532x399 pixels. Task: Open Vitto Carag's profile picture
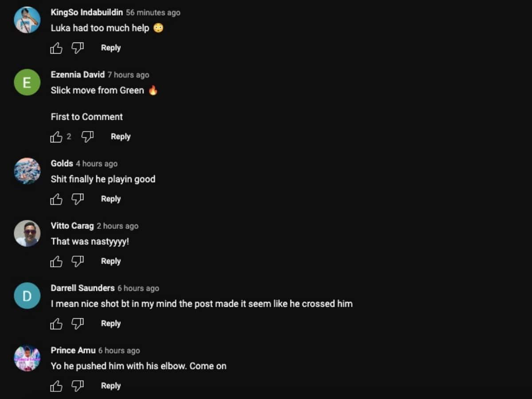(x=27, y=234)
